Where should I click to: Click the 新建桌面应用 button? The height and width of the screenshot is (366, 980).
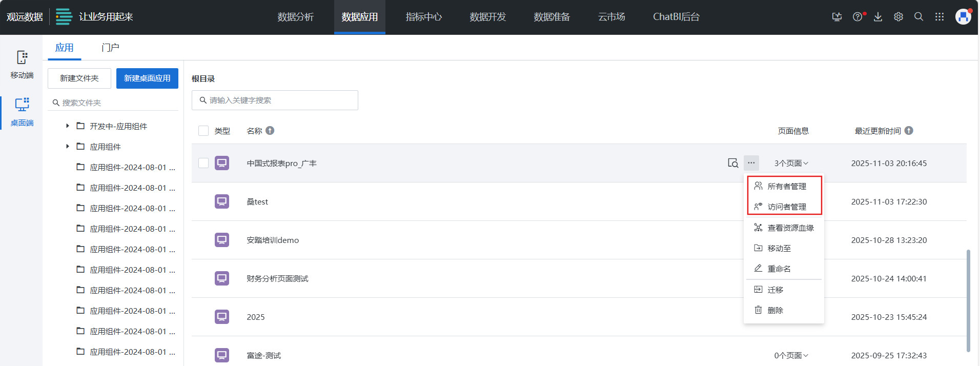(x=147, y=78)
